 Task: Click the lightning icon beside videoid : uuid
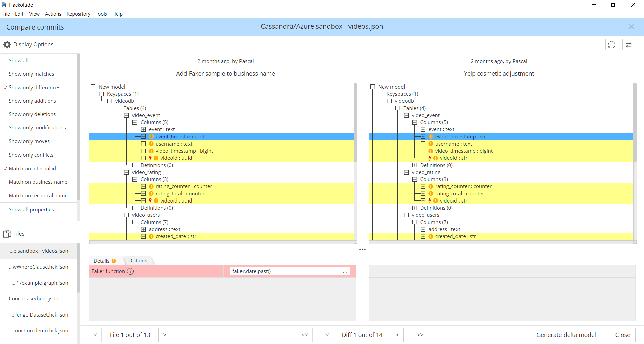150,158
